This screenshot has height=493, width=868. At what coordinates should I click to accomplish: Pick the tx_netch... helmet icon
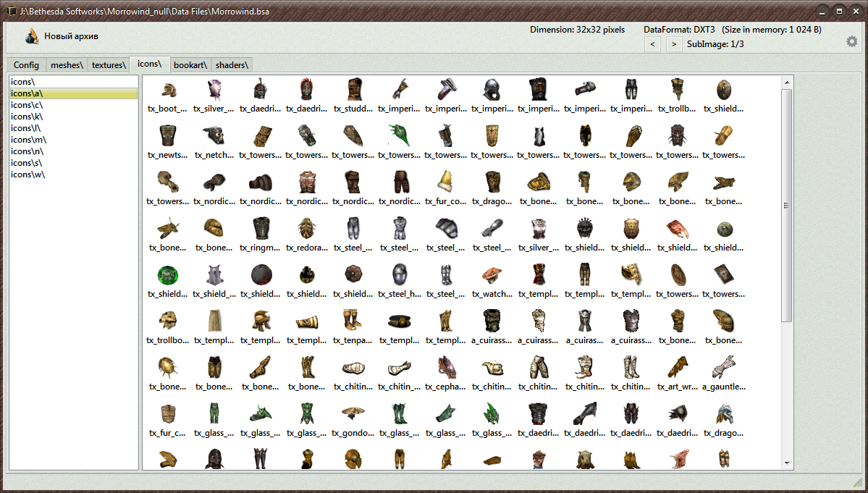214,136
